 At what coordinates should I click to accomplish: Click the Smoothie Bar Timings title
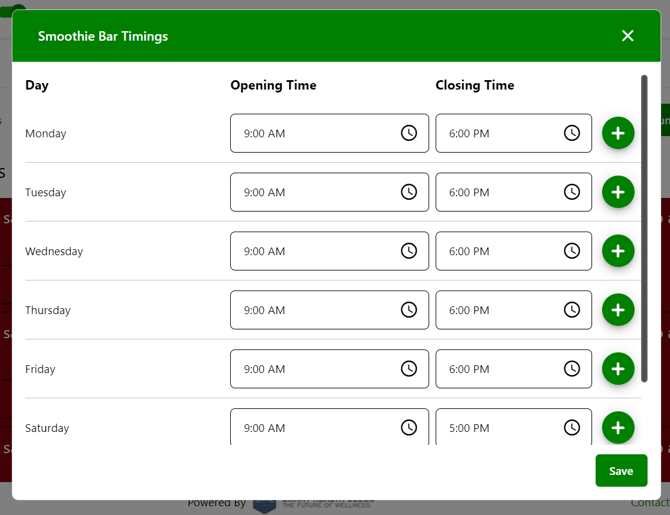tap(103, 36)
